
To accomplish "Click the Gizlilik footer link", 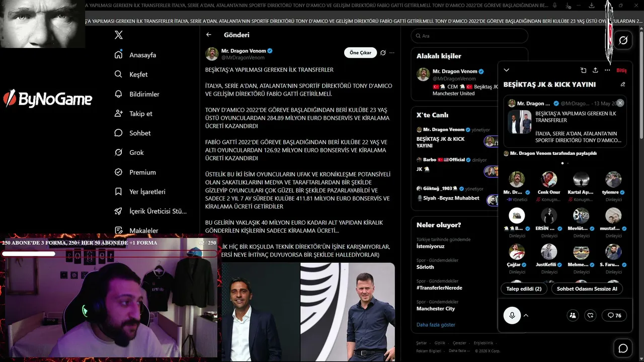I will (440, 343).
